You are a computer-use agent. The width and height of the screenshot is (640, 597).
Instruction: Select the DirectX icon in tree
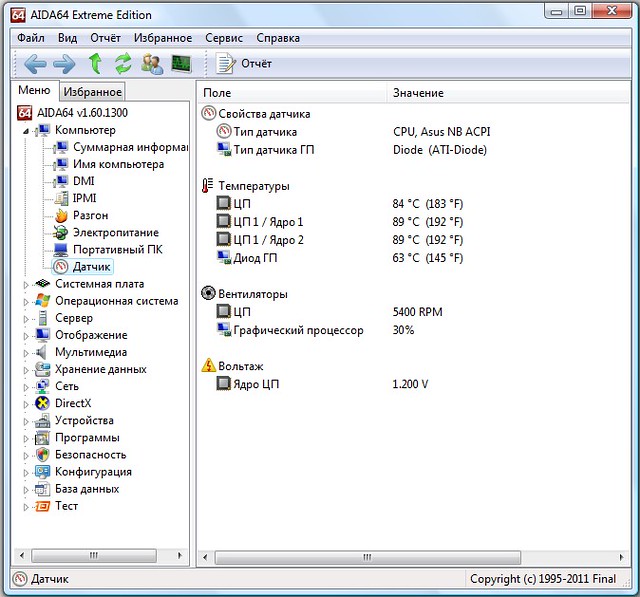(x=43, y=403)
